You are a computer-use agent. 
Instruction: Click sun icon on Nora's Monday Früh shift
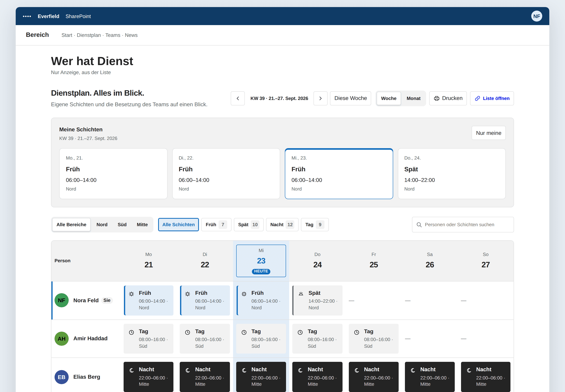(131, 294)
